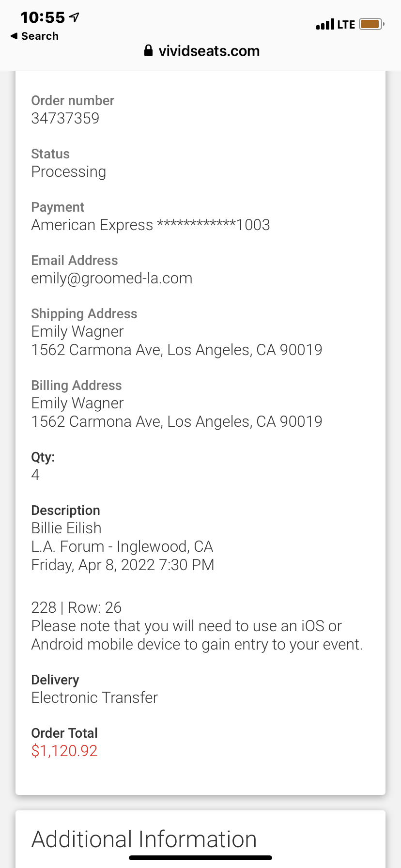401x868 pixels.
Task: Tap the L.A. Forum venue line
Action: click(x=122, y=546)
